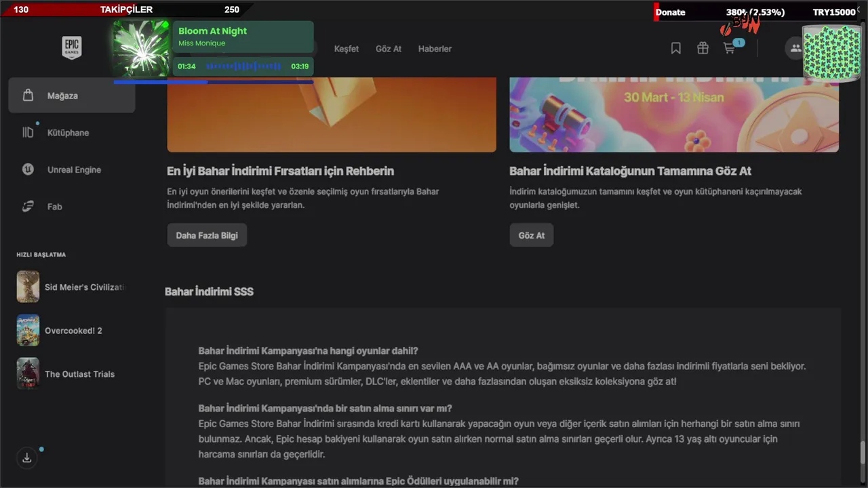Open the orange sale guide banner image
Image resolution: width=868 pixels, height=488 pixels.
coord(332,114)
